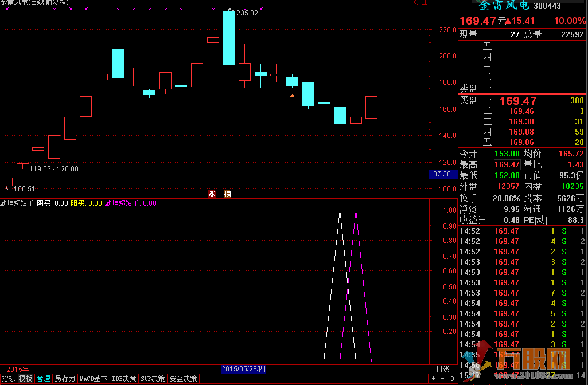Screen dimensions: 588x385
Task: Click the 股本 5626万 share capital
Action: pyautogui.click(x=570, y=198)
